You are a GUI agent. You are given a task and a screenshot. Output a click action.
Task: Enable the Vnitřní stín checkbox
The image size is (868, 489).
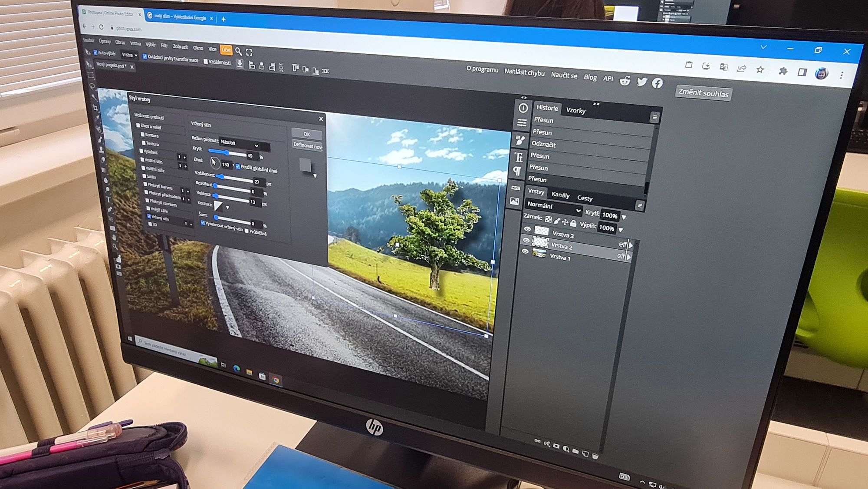(141, 160)
